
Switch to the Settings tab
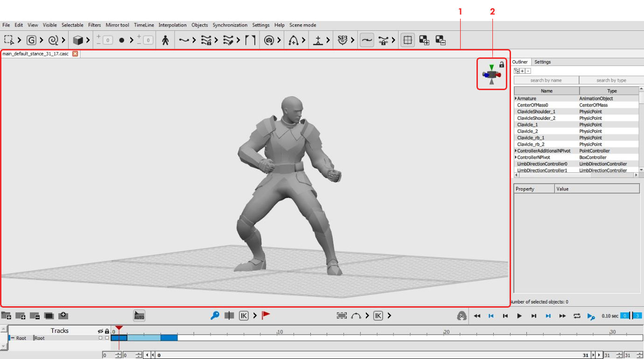pos(542,62)
